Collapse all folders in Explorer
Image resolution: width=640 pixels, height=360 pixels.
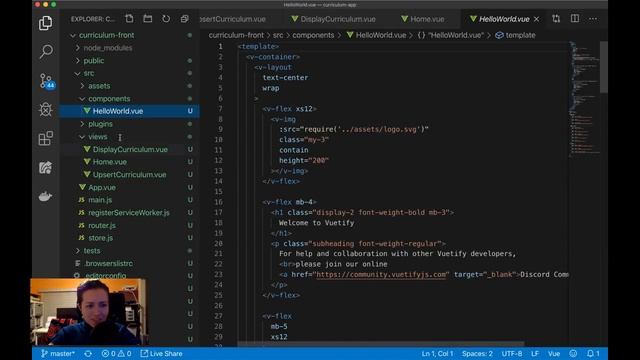(184, 19)
